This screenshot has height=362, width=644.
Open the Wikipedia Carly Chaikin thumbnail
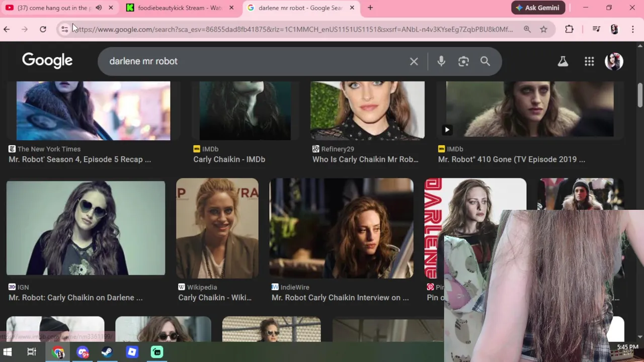217,228
